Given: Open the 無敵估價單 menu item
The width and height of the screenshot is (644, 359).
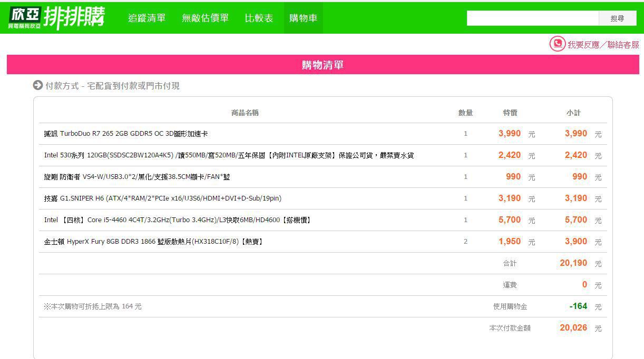Looking at the screenshot, I should tap(205, 18).
